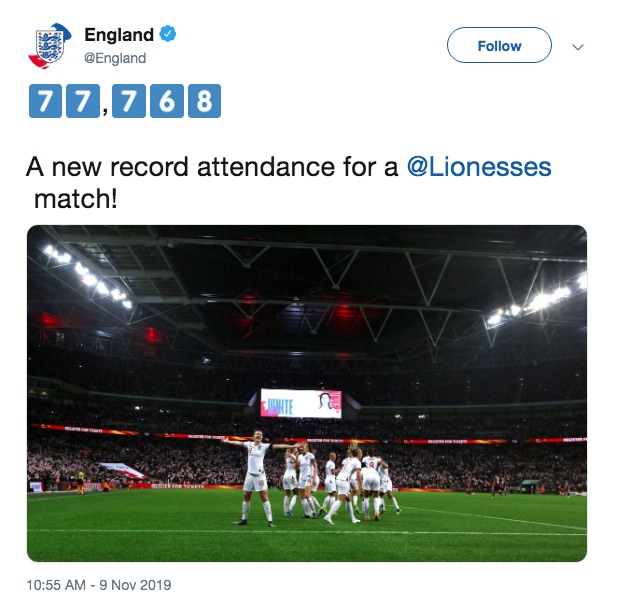Screen dimensions: 619x604
Task: Click the stadium scoreboard showing WHITE in photo
Action: click(x=301, y=403)
